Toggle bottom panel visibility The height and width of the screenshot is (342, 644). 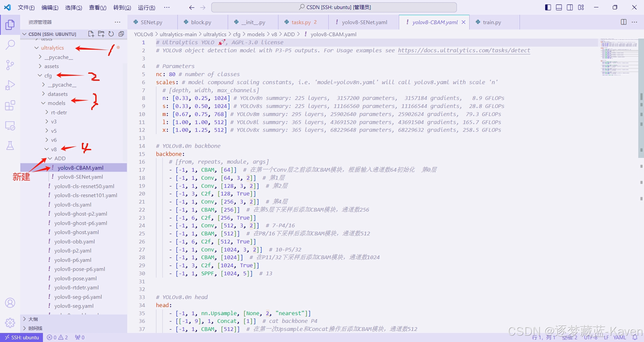(559, 7)
